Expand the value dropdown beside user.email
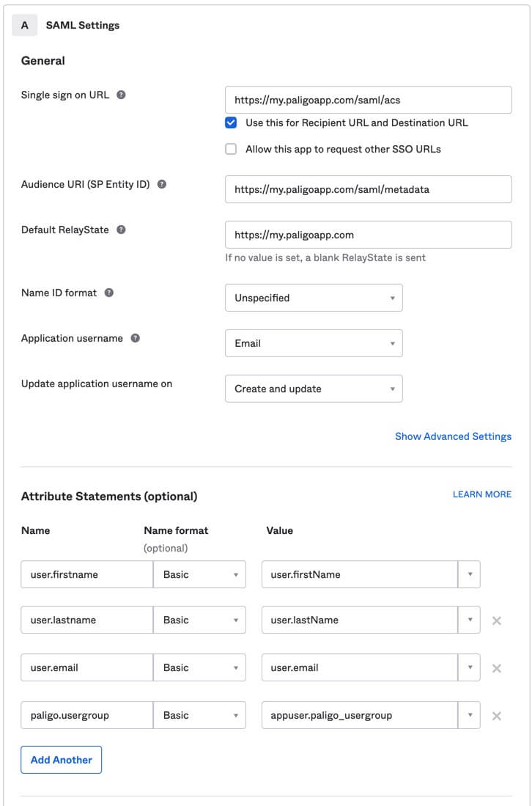Image resolution: width=532 pixels, height=806 pixels. click(x=470, y=667)
